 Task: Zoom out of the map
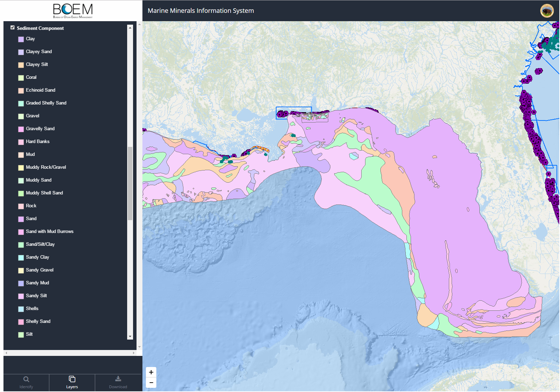[x=151, y=383]
